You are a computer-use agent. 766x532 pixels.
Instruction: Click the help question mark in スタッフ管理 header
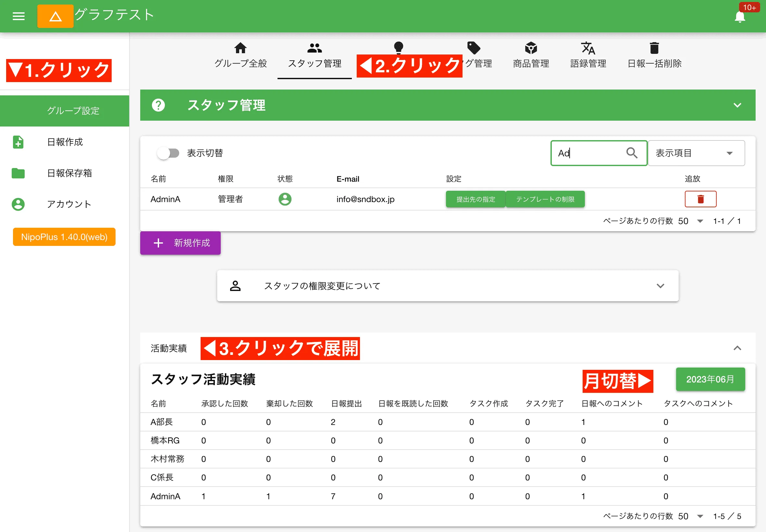[159, 105]
